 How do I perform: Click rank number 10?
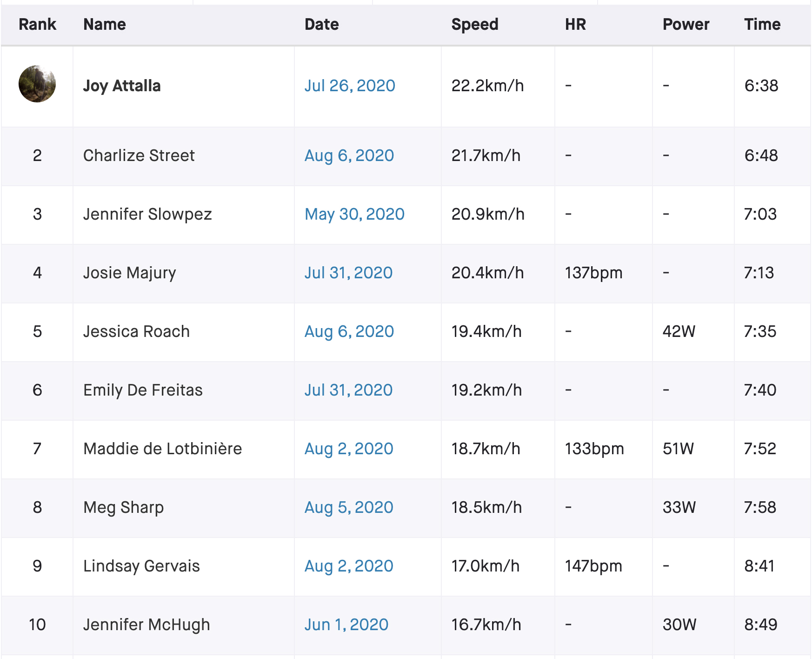tap(37, 625)
